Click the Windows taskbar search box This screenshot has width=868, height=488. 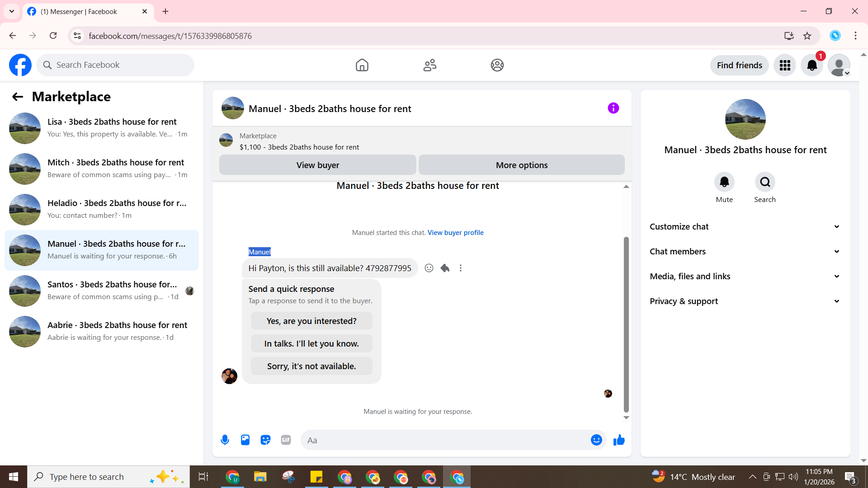[108, 477]
